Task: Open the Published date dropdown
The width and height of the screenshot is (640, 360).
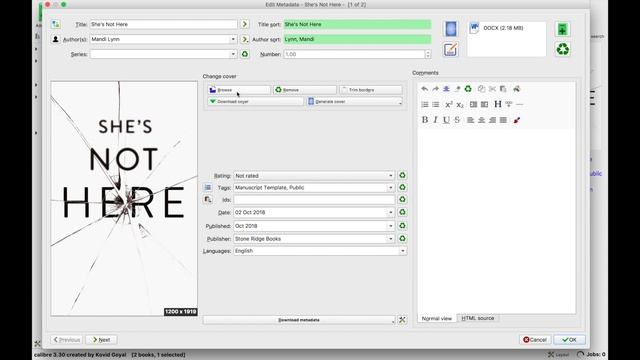Action: coord(390,226)
